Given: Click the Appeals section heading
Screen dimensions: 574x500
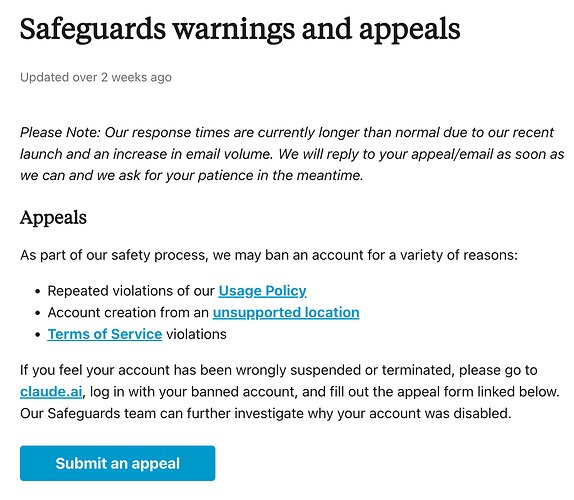Looking at the screenshot, I should 53,218.
